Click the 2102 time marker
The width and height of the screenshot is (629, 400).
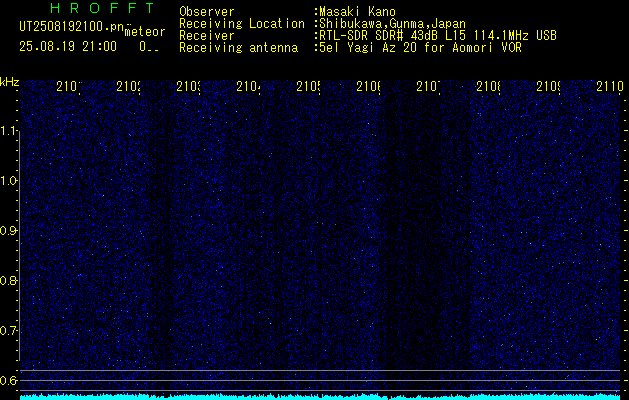(x=128, y=86)
